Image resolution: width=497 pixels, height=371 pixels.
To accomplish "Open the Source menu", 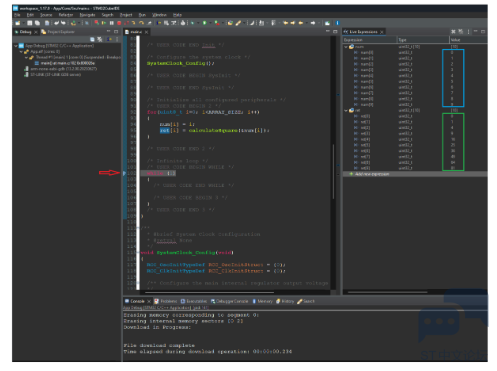I will (46, 15).
